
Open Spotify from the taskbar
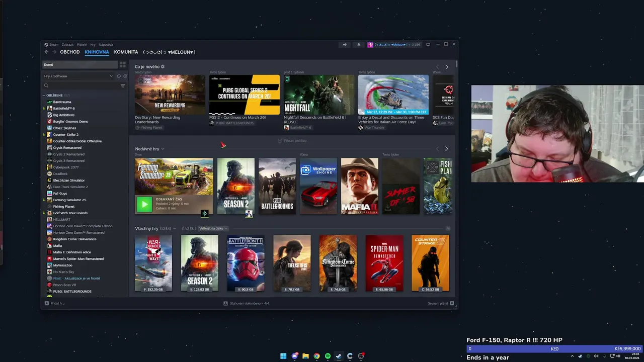tap(328, 356)
